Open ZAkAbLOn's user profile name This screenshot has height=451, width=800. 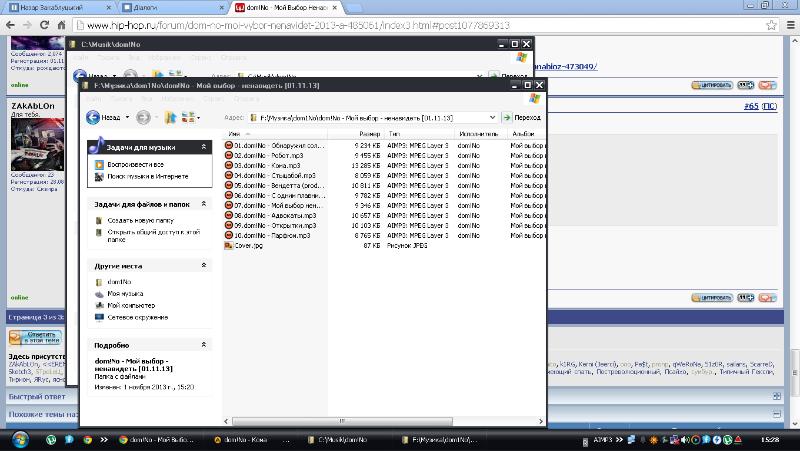(33, 106)
